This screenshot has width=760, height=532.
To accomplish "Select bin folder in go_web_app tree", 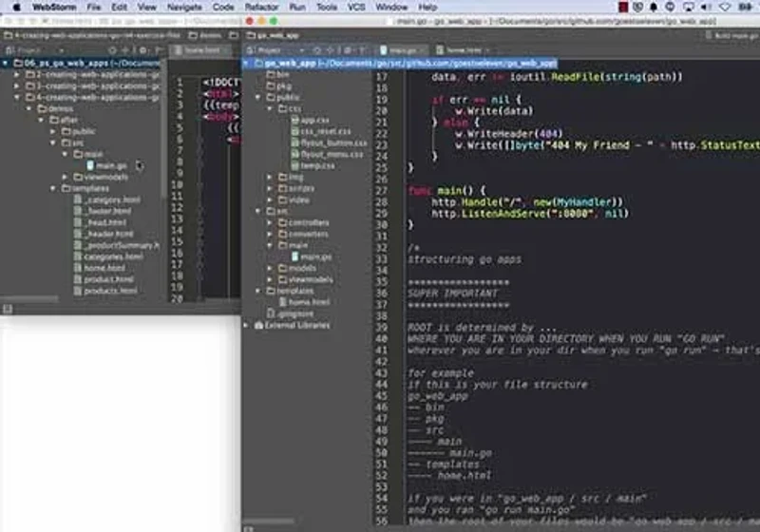I will point(277,75).
